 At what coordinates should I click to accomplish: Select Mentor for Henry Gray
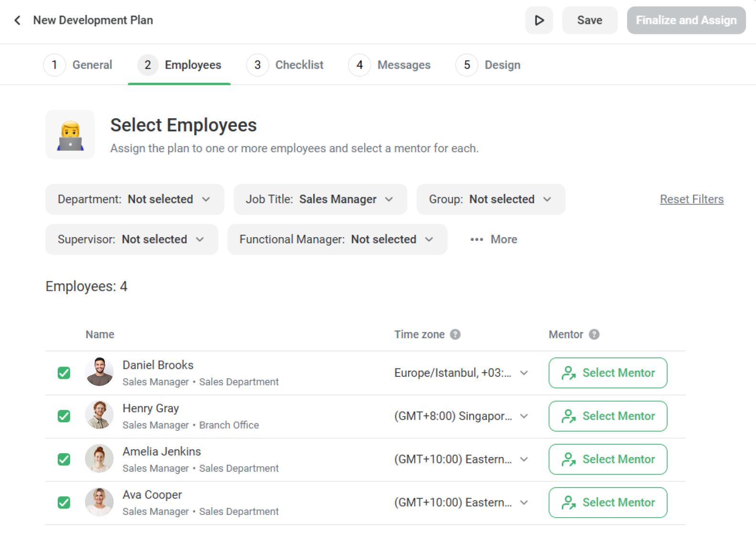coord(608,416)
